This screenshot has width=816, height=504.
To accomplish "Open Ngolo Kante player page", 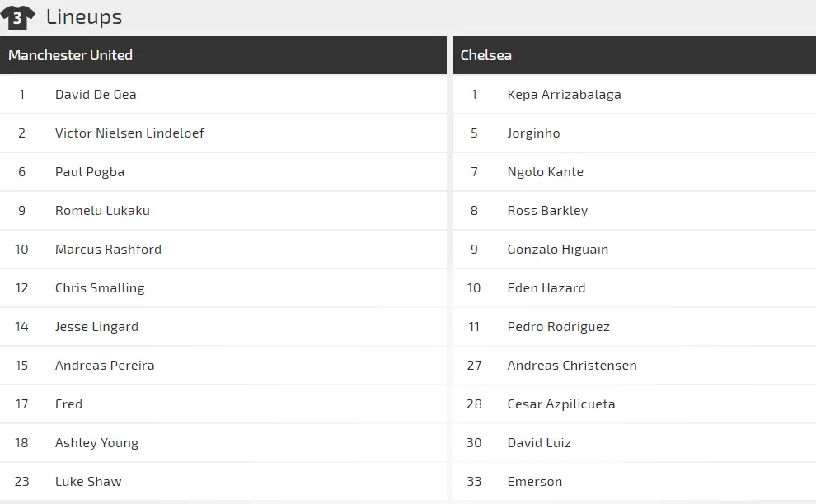I will (545, 171).
